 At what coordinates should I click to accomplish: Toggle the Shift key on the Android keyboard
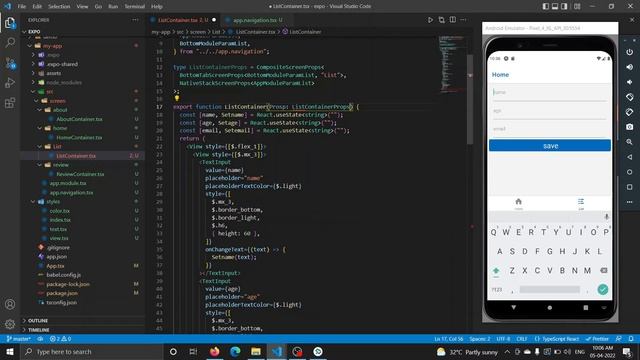(x=496, y=271)
